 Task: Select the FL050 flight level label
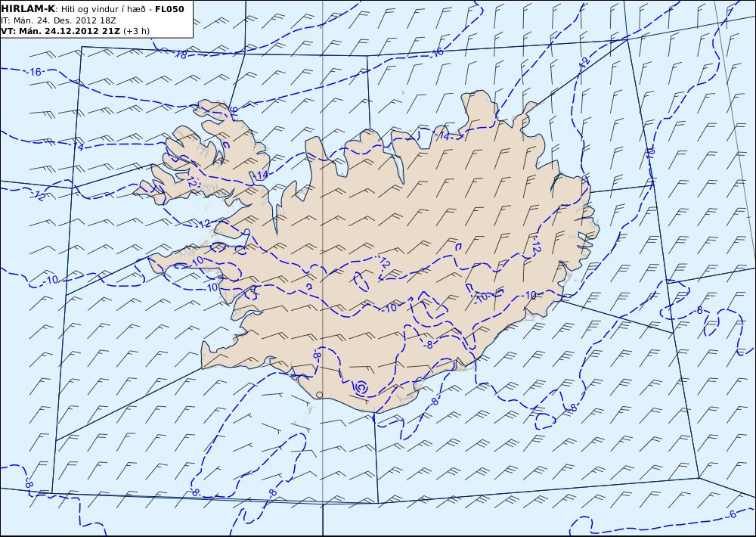click(169, 9)
